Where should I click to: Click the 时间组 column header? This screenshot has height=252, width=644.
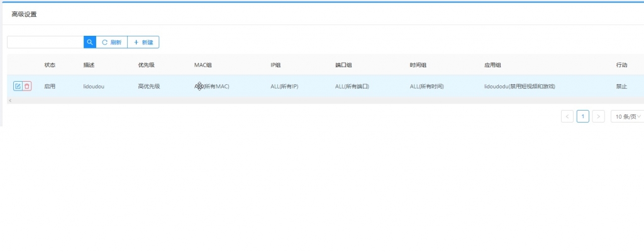pyautogui.click(x=418, y=65)
